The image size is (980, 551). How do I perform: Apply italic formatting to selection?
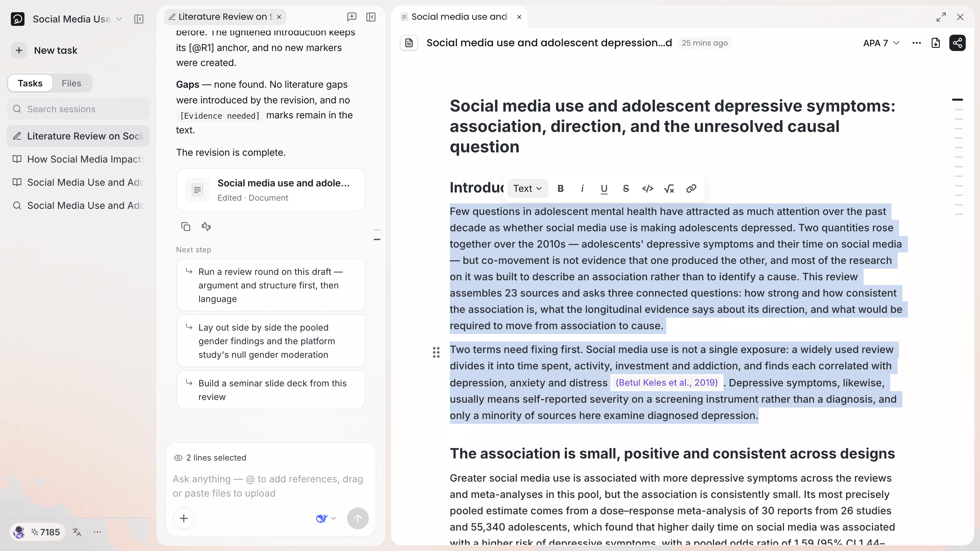582,188
